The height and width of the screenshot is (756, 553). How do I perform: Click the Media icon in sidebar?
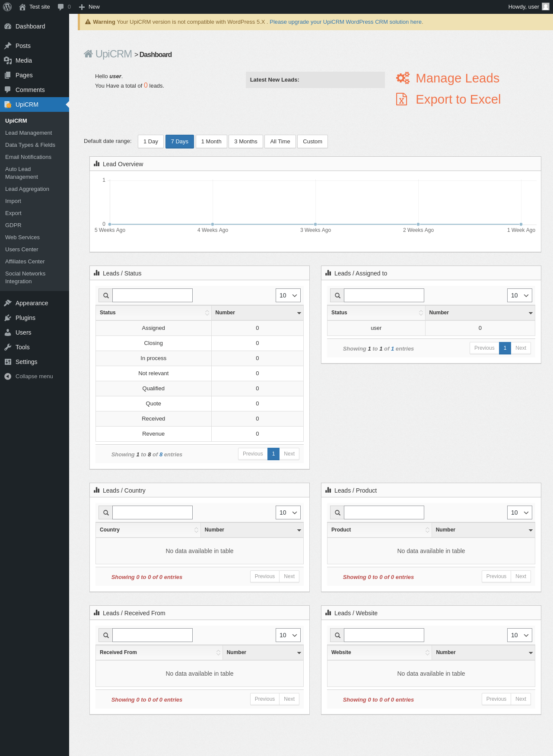(8, 60)
